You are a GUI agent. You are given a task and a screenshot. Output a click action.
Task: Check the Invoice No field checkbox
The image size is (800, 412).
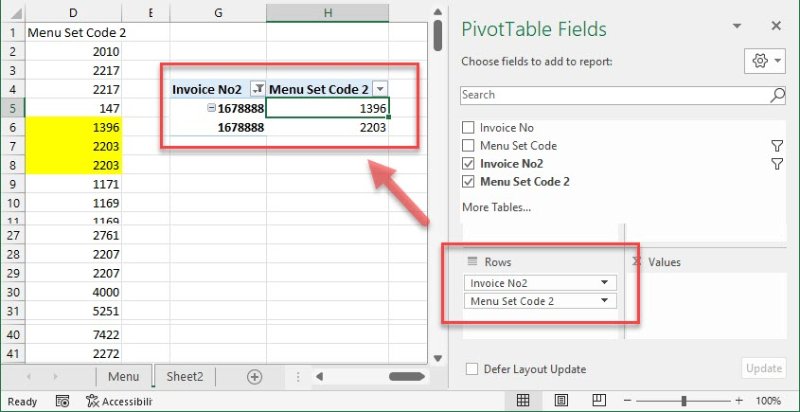pos(468,128)
